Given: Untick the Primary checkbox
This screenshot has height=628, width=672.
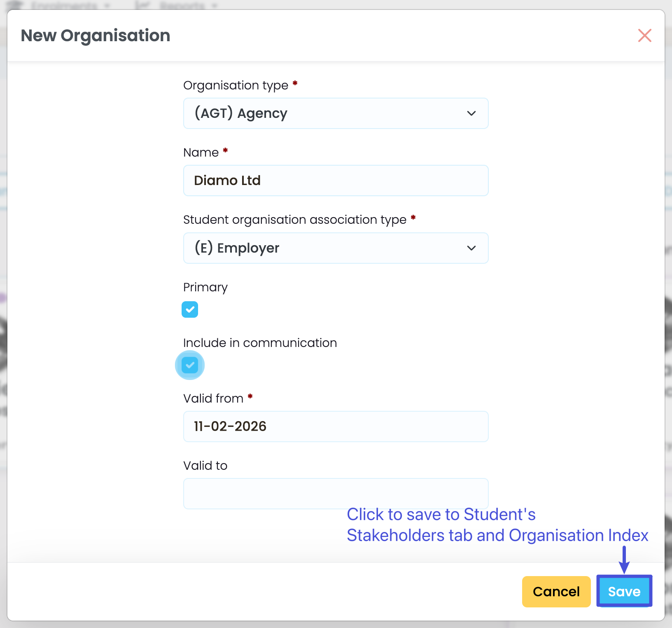Looking at the screenshot, I should coord(190,309).
